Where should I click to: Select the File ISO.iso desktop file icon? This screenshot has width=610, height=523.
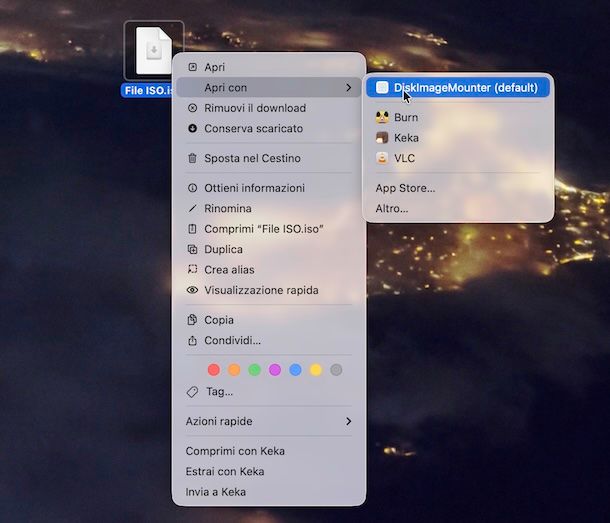tap(154, 51)
